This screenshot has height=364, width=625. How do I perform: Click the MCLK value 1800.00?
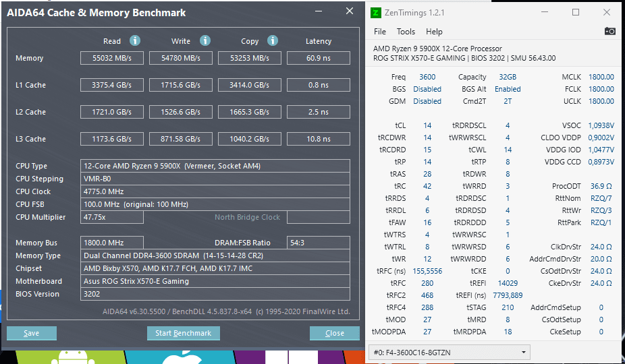601,77
